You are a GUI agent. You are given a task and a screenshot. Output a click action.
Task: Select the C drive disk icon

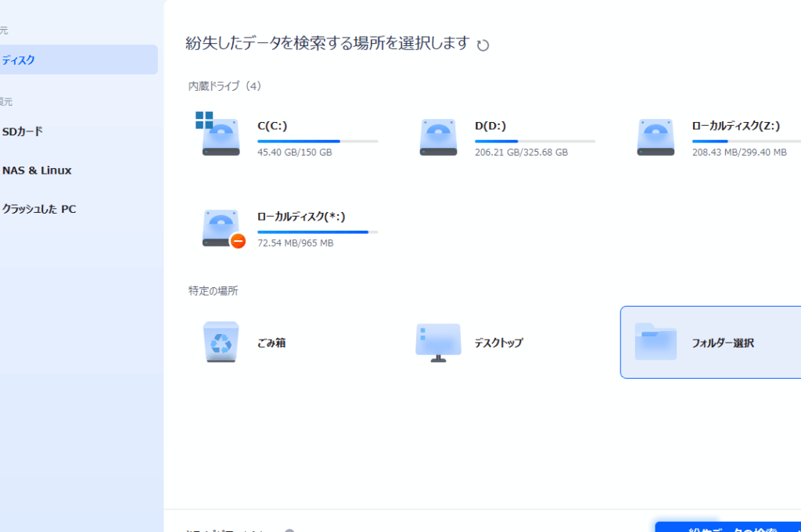[221, 138]
